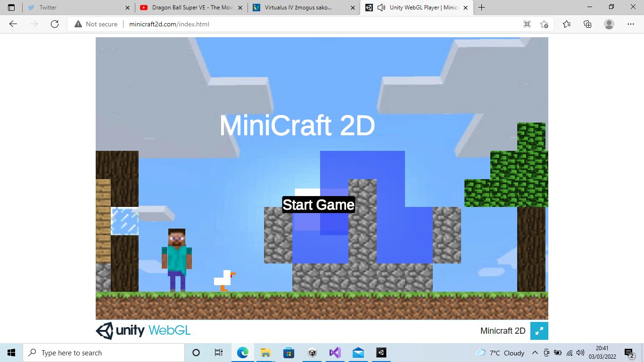Click the audio playing speaker icon on tab
644x362 pixels.
click(x=381, y=8)
